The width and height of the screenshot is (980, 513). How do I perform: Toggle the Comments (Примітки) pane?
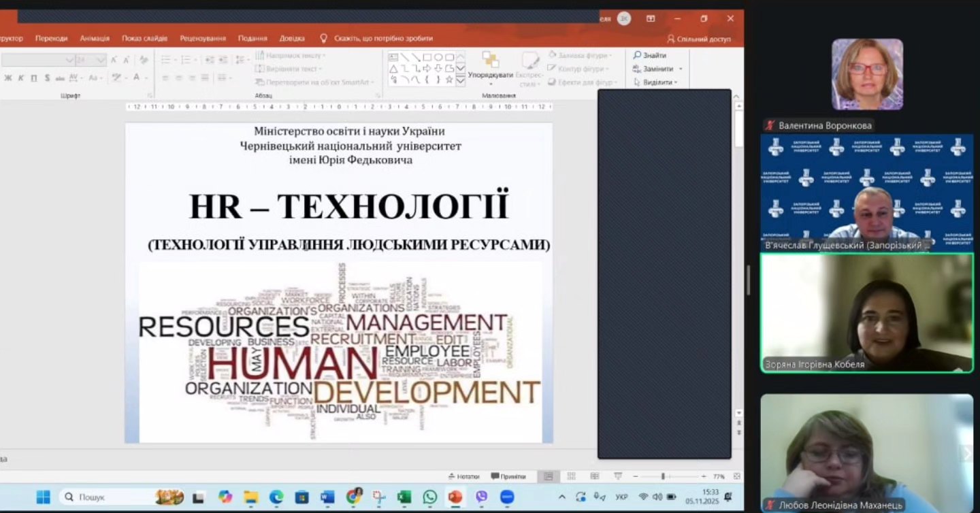pyautogui.click(x=508, y=476)
